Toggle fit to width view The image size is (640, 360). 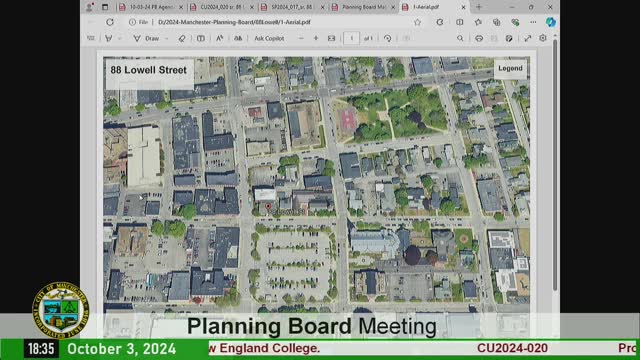[x=331, y=38]
